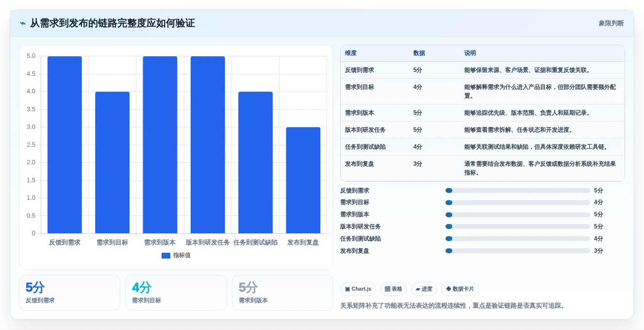Click the 任务到测试缺陷 progress bar
644x330 pixels.
pos(518,239)
